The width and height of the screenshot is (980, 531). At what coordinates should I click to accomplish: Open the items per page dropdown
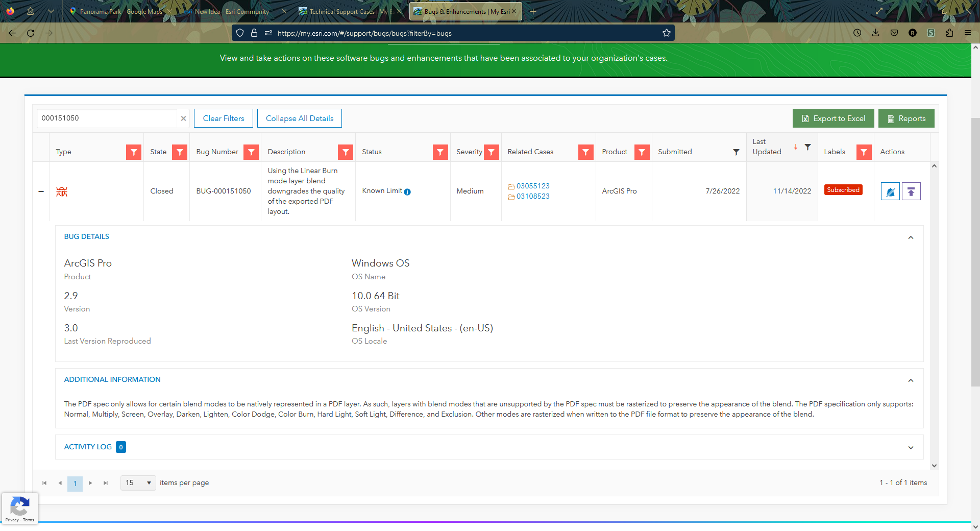tap(138, 483)
